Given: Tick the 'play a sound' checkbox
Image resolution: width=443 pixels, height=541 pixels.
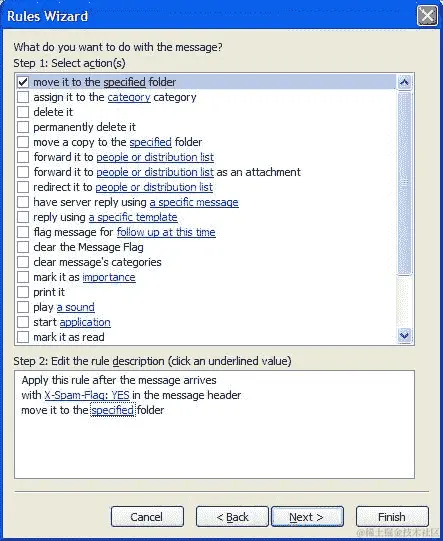Looking at the screenshot, I should (x=23, y=307).
